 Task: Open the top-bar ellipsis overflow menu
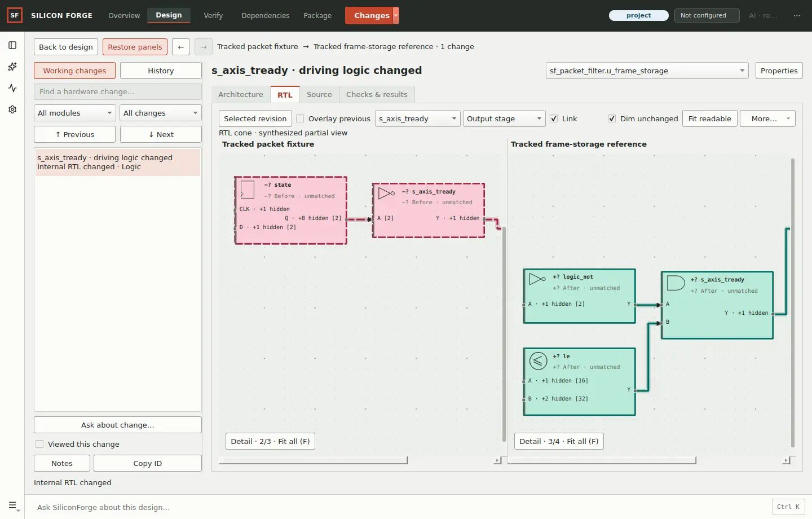tap(797, 15)
